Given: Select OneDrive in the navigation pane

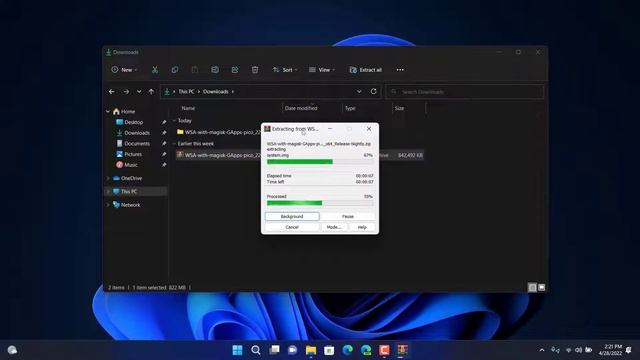Looking at the screenshot, I should click(131, 178).
